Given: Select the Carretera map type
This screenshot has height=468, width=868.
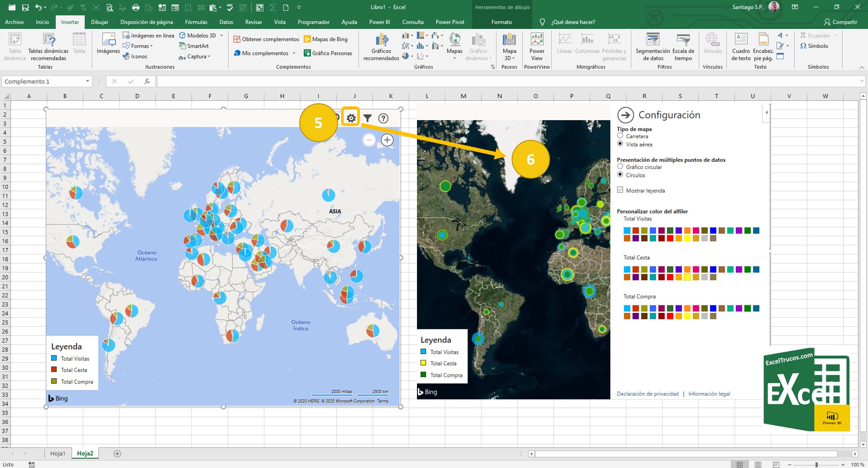Looking at the screenshot, I should [x=620, y=136].
